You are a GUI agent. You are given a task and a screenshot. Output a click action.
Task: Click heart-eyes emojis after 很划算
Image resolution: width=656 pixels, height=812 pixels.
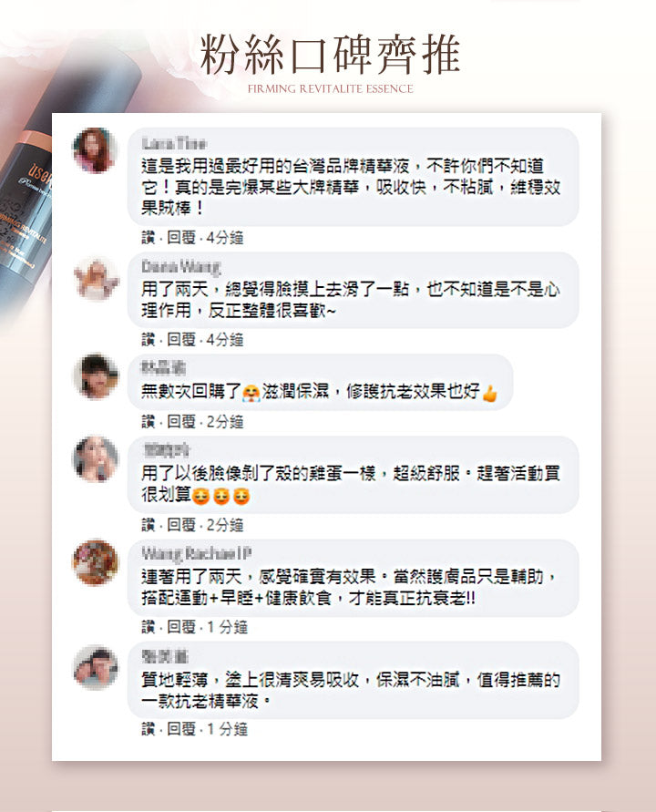coord(221,496)
